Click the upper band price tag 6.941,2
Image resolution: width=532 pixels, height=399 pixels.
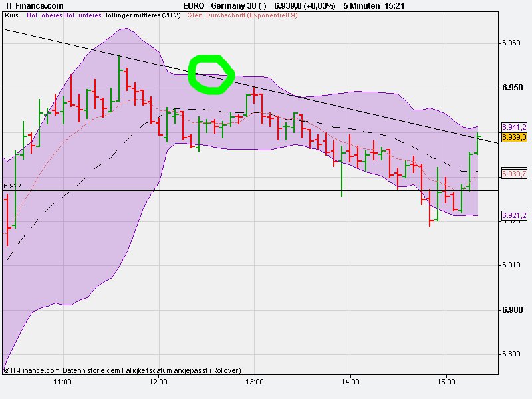pyautogui.click(x=515, y=126)
